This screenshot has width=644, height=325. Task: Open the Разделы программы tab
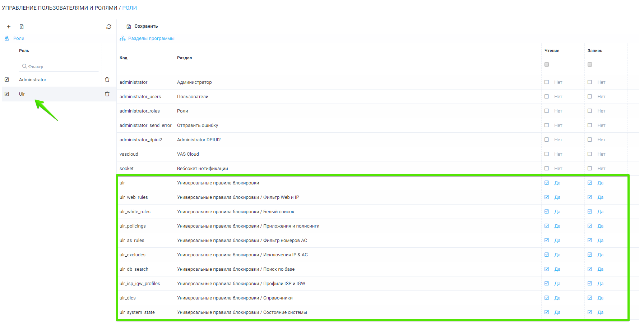click(x=151, y=38)
